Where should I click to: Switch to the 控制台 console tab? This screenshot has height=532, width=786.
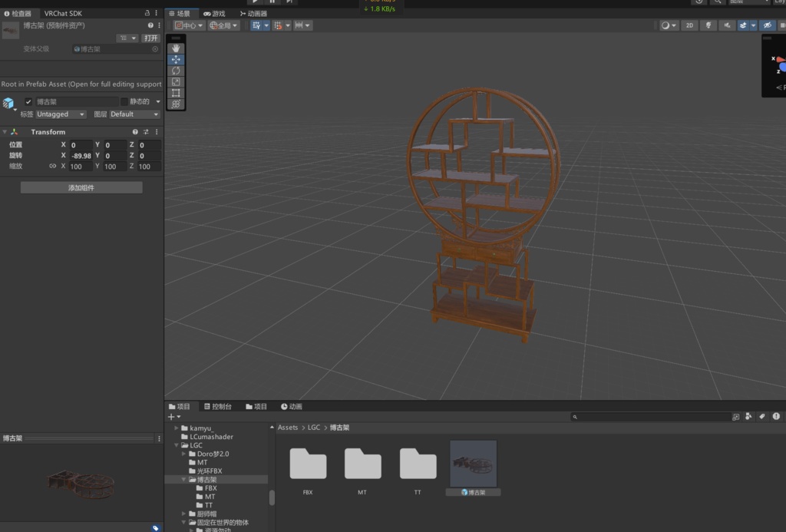(x=216, y=407)
